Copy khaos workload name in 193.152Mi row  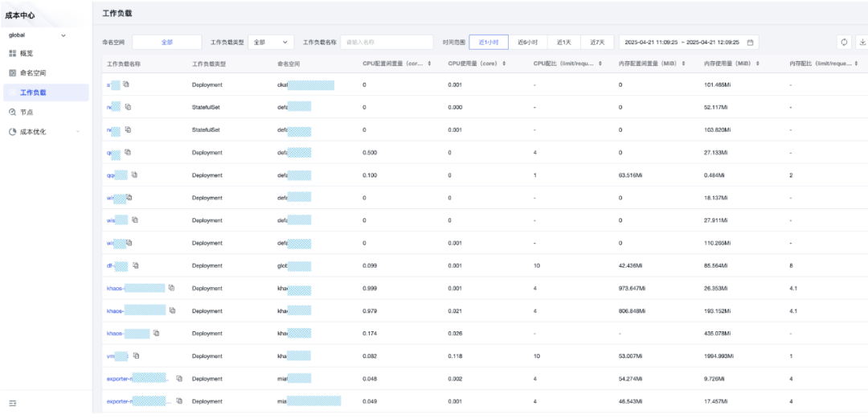tap(172, 310)
